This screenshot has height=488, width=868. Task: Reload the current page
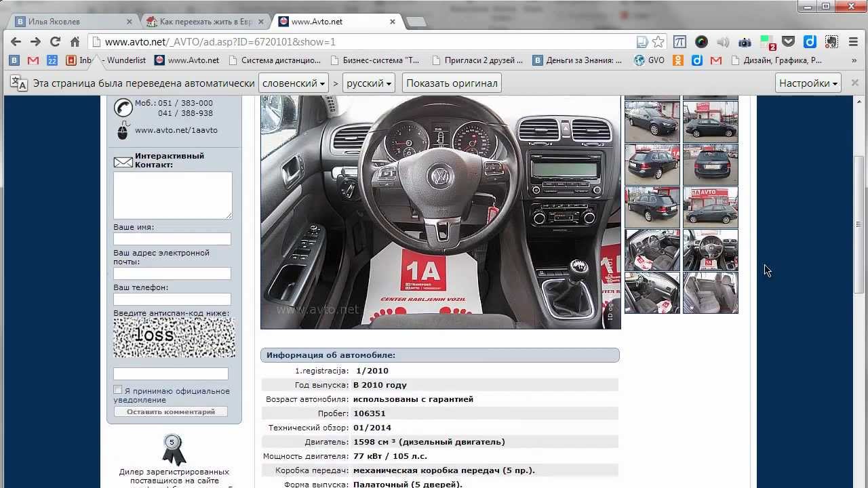point(55,42)
